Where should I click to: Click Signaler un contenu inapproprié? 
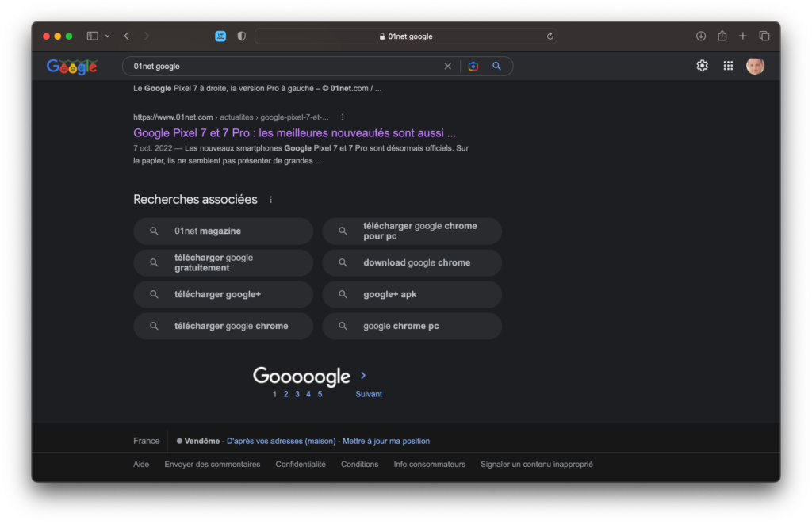pos(537,464)
